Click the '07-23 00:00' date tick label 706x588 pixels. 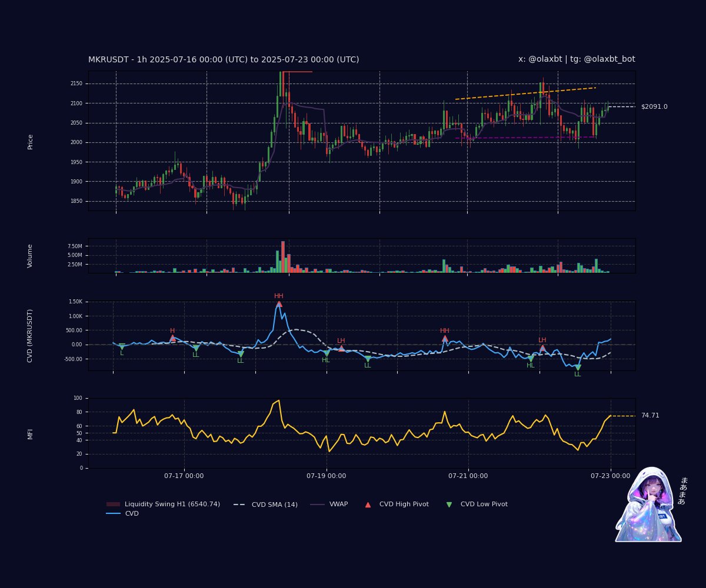click(x=611, y=476)
